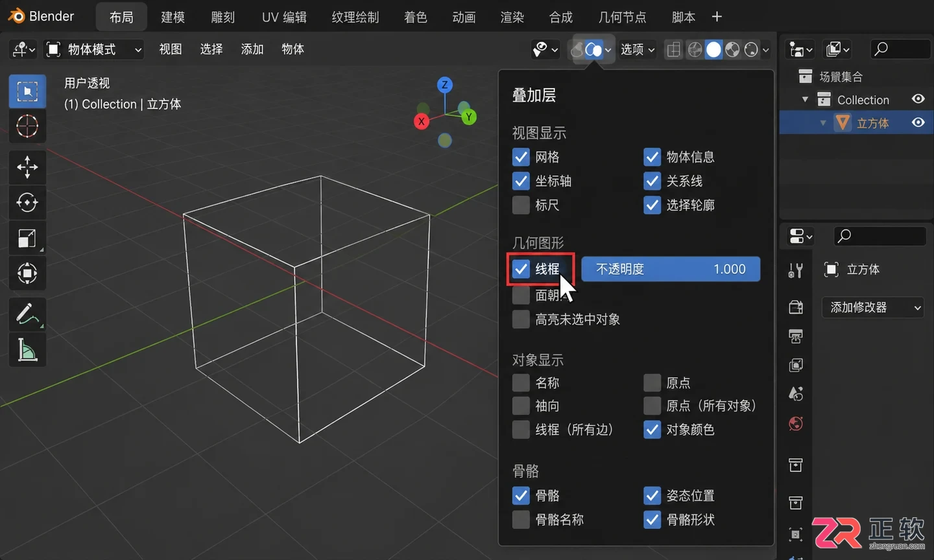The height and width of the screenshot is (560, 934).
Task: Uncheck the 物体信息 checkbox
Action: pyautogui.click(x=652, y=157)
